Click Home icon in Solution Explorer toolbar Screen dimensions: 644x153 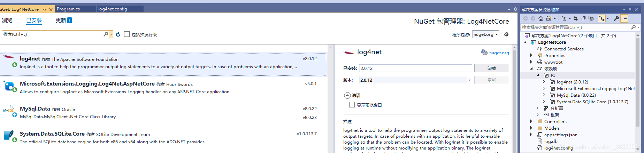pyautogui.click(x=541, y=18)
